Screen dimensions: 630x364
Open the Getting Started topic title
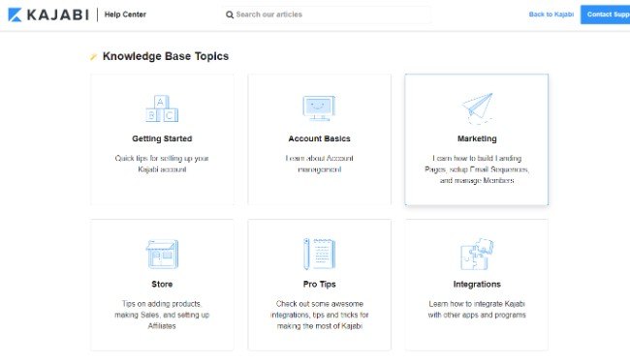[162, 138]
